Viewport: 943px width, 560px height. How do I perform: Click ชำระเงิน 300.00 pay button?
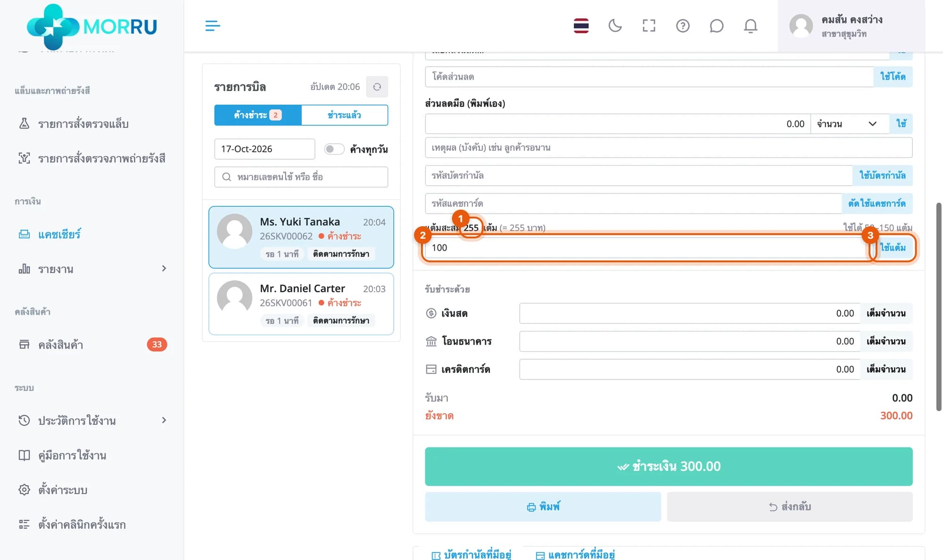coord(669,467)
